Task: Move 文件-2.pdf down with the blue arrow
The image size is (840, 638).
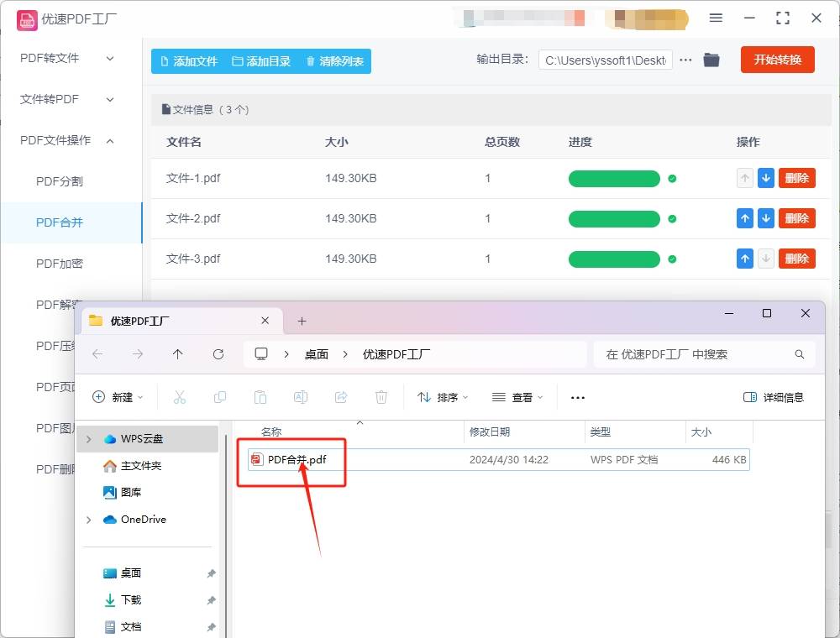Action: click(766, 218)
